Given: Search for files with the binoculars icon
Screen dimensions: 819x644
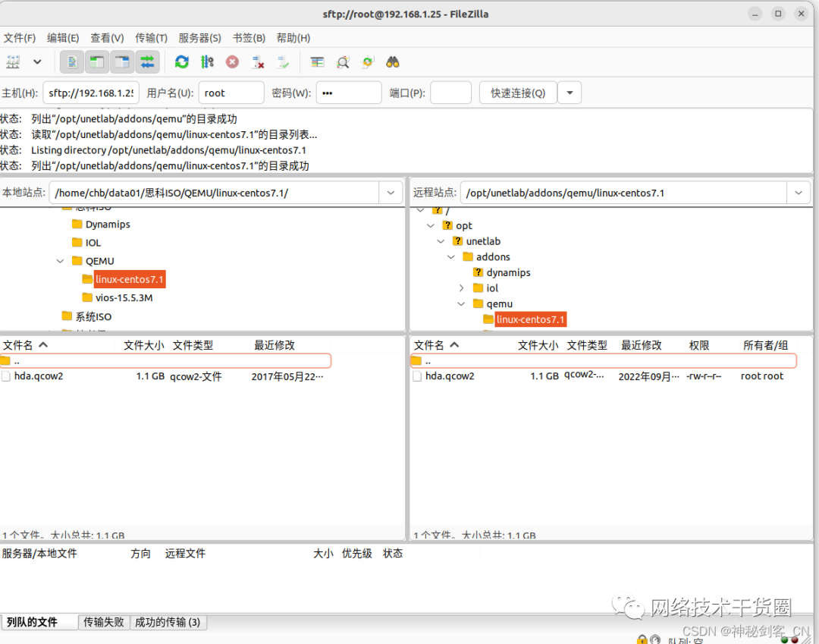Looking at the screenshot, I should click(x=393, y=61).
